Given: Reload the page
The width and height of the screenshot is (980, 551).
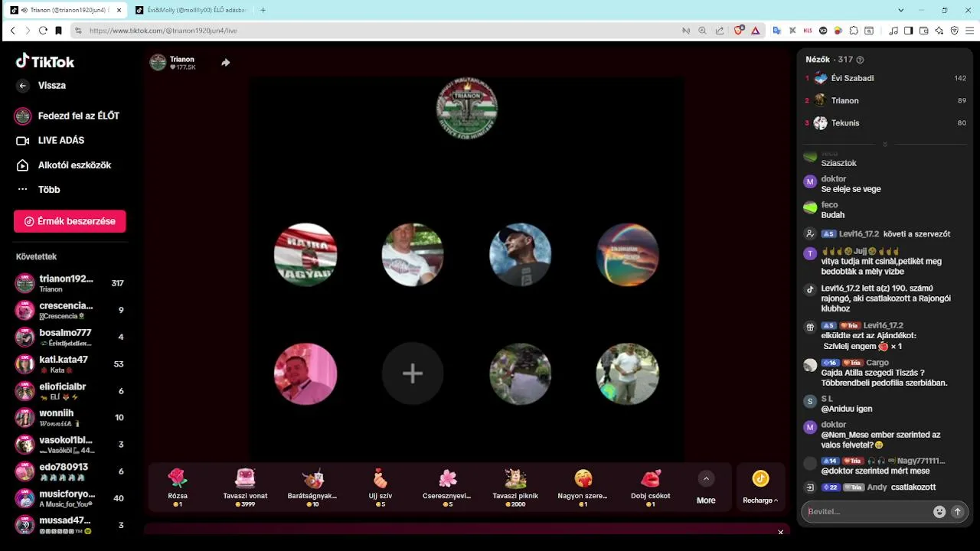Looking at the screenshot, I should point(43,31).
